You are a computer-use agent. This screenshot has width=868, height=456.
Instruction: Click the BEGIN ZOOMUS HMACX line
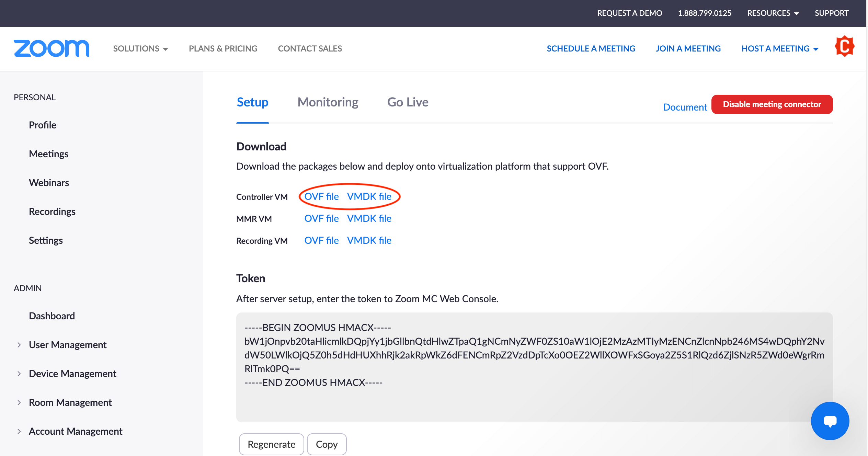[318, 328]
